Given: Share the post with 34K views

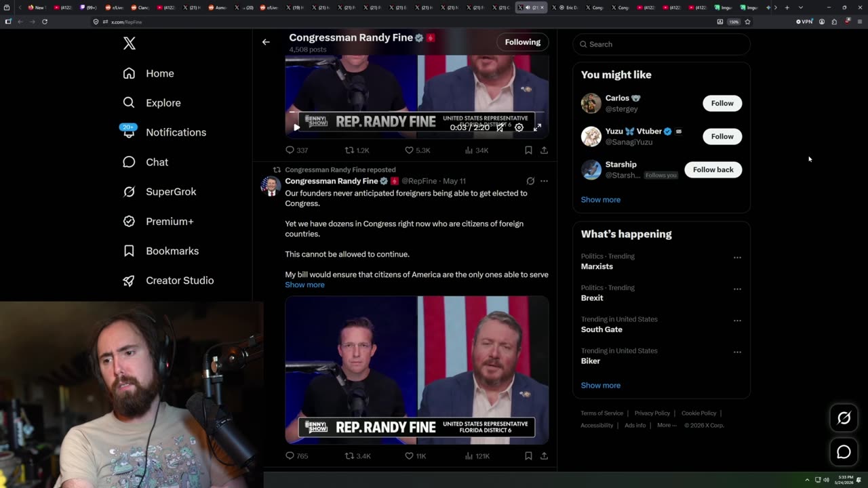Looking at the screenshot, I should (544, 150).
